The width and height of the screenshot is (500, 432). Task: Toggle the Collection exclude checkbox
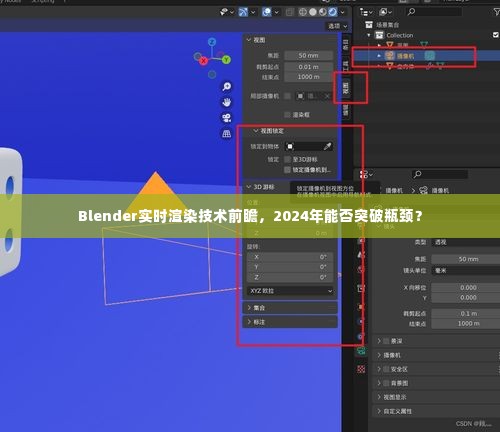click(496, 35)
